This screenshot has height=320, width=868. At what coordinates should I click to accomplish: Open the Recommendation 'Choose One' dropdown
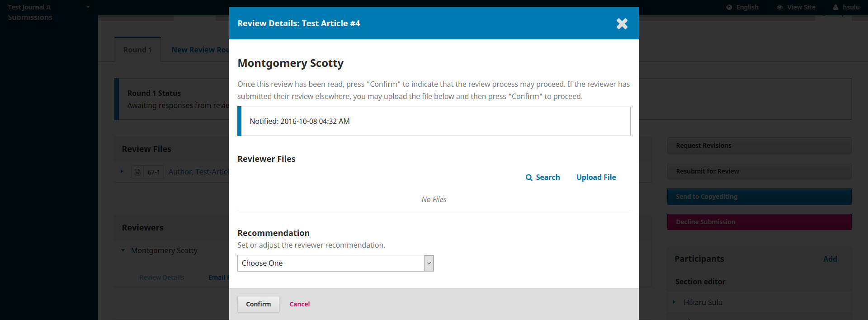tap(335, 263)
